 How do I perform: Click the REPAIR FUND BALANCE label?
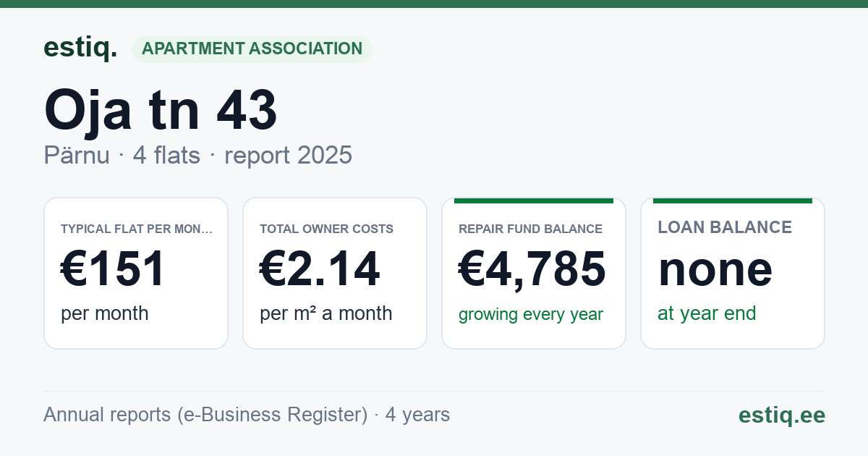point(530,229)
